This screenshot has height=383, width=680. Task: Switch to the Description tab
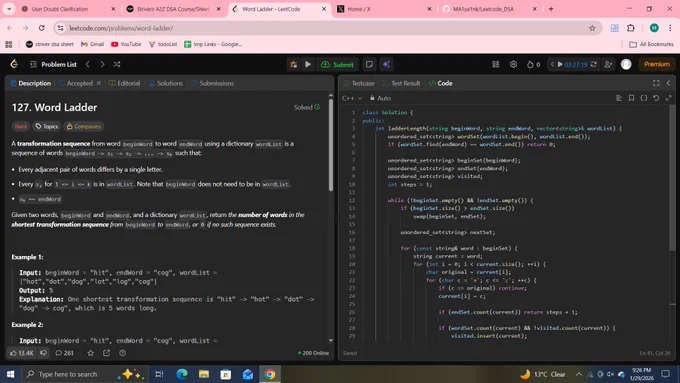coord(30,83)
